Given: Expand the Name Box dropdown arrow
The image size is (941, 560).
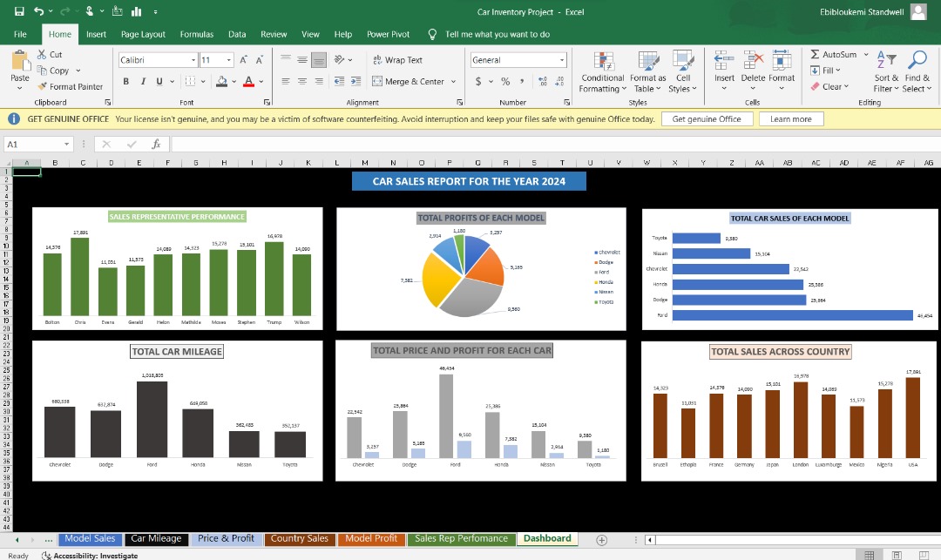Looking at the screenshot, I should pos(66,145).
